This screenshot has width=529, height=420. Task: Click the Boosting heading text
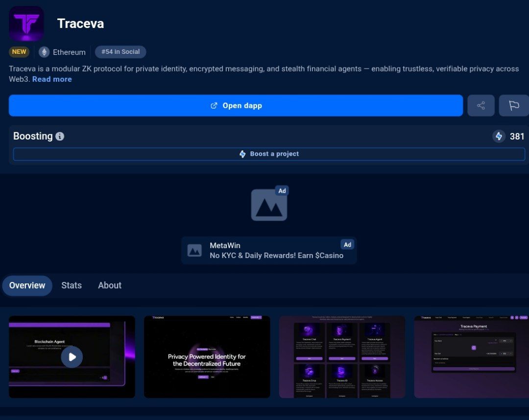(33, 136)
